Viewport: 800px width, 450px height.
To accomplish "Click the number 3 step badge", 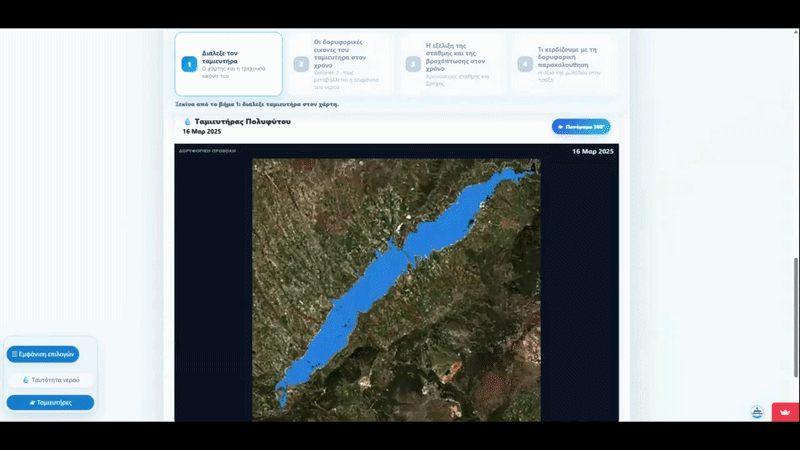I will (413, 64).
